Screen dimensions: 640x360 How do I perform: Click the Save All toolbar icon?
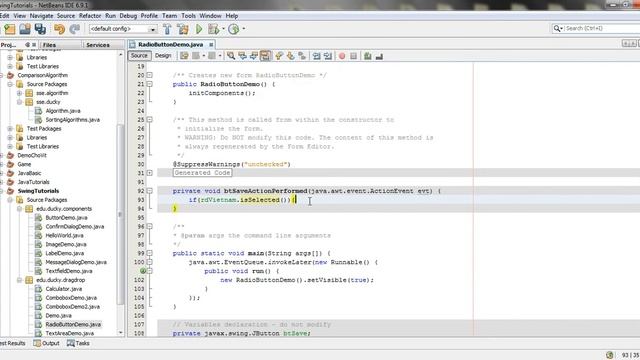click(x=40, y=29)
